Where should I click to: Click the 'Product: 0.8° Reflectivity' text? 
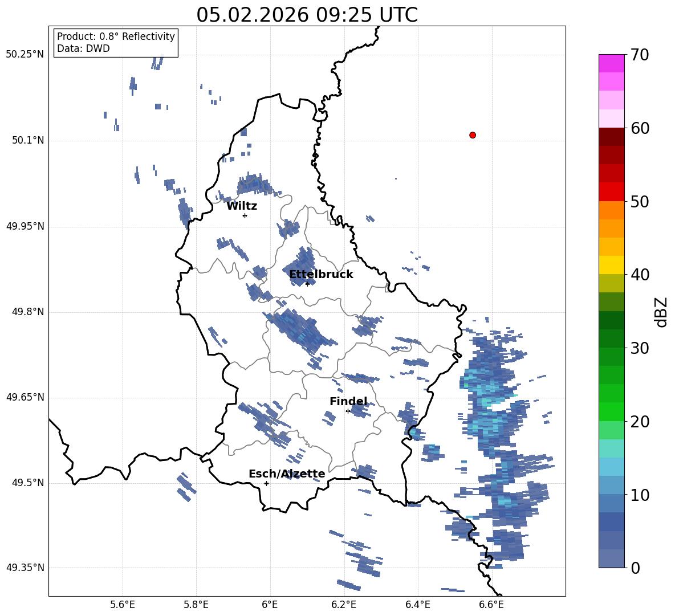pyautogui.click(x=116, y=36)
